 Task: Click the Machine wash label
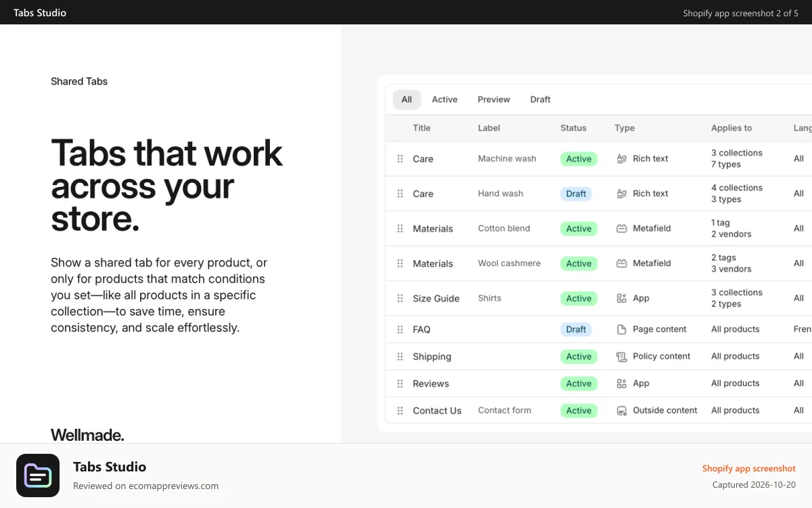tap(507, 158)
